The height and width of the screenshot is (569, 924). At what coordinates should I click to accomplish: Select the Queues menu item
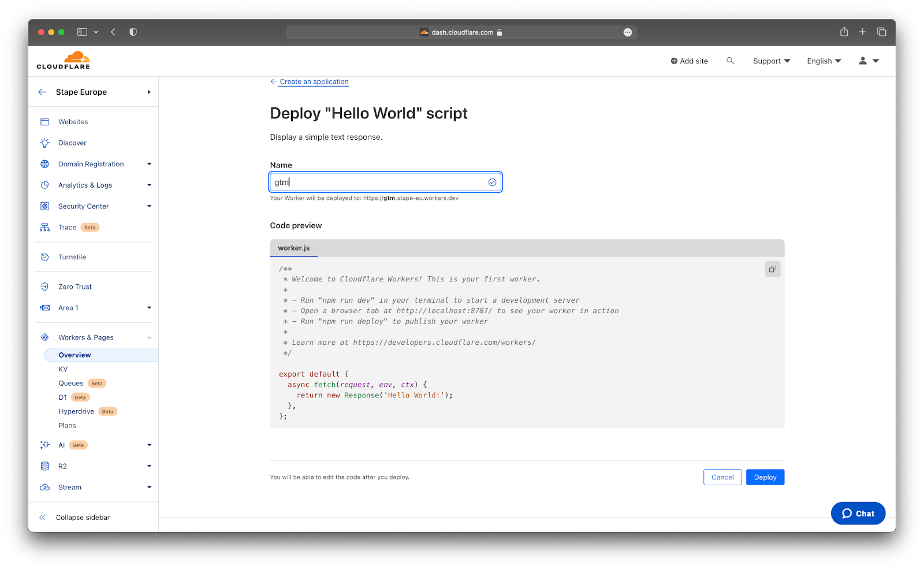point(71,383)
